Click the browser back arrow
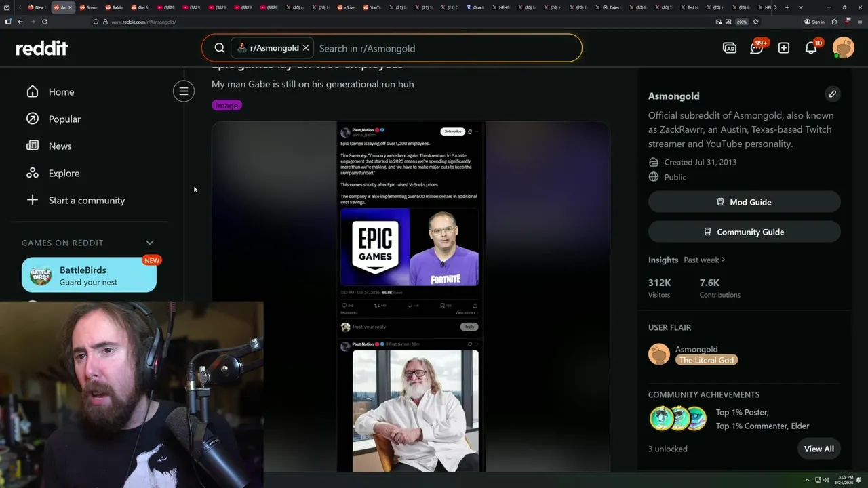The image size is (868, 488). coord(20,22)
